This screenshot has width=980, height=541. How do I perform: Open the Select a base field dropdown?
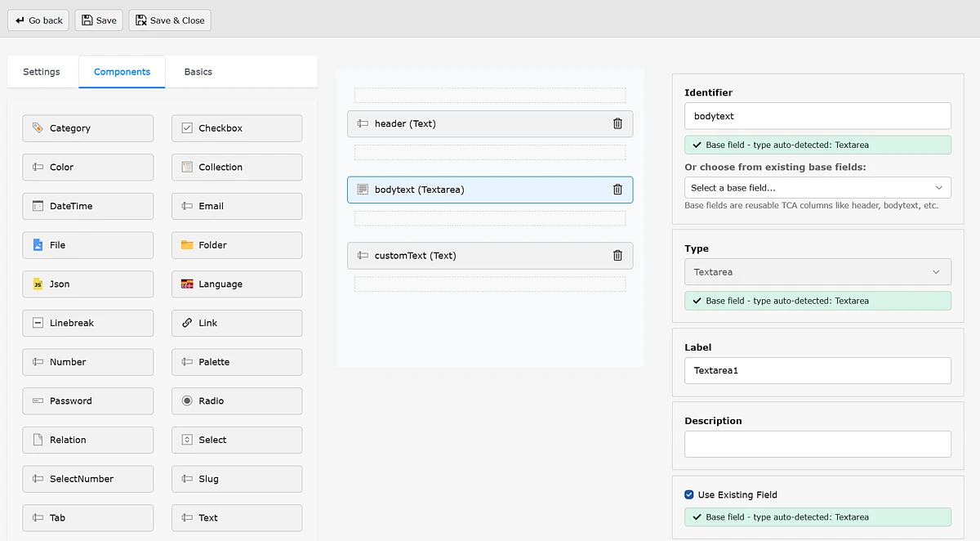(x=817, y=188)
